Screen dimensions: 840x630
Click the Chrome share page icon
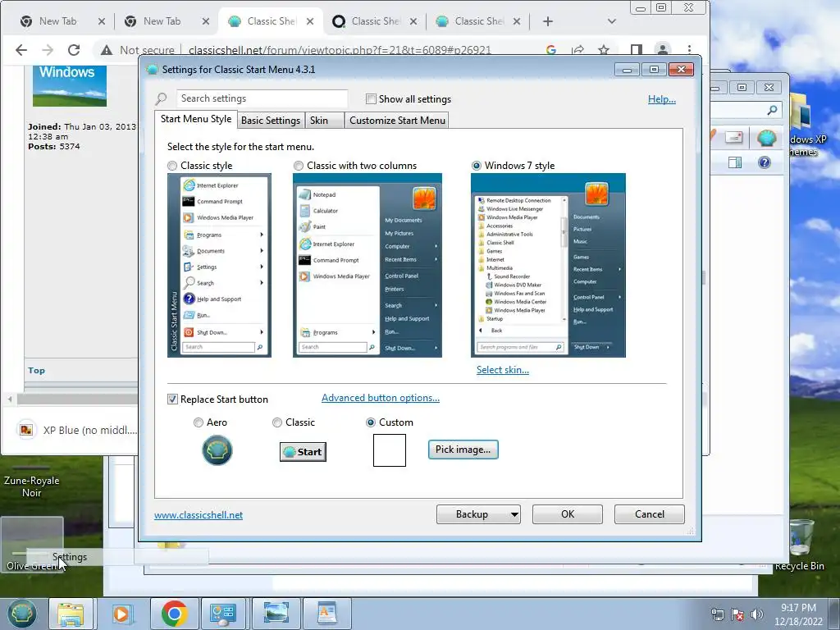(x=577, y=50)
